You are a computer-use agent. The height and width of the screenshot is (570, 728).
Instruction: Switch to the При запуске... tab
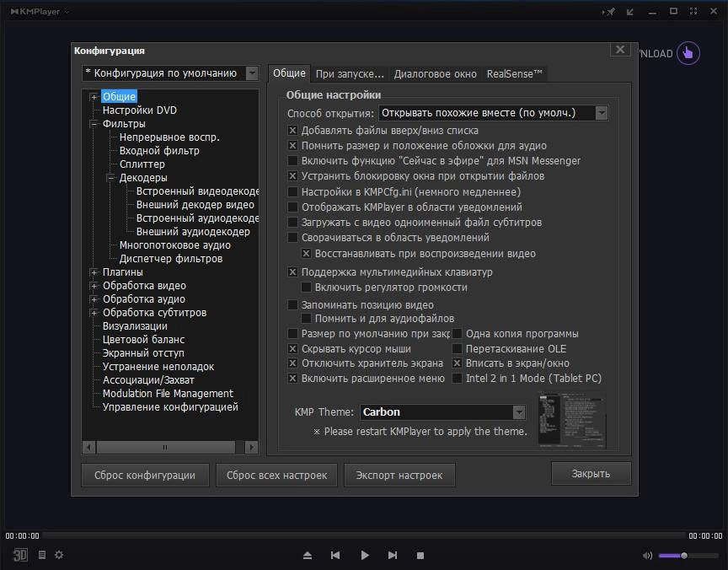tap(350, 74)
